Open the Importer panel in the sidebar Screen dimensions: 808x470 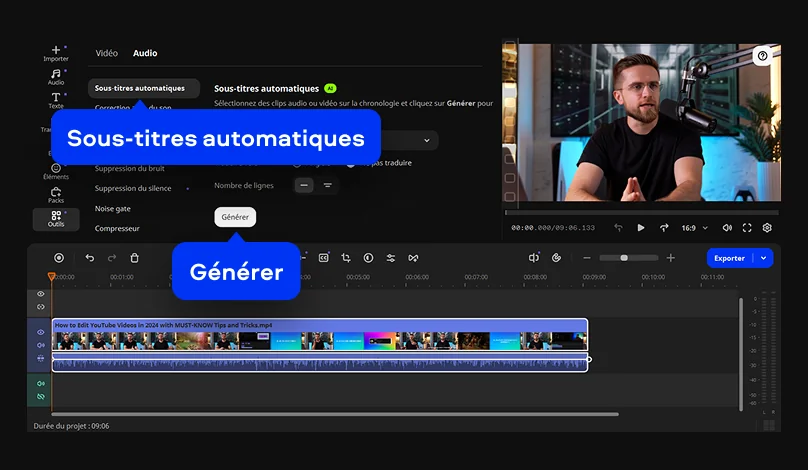(56, 53)
